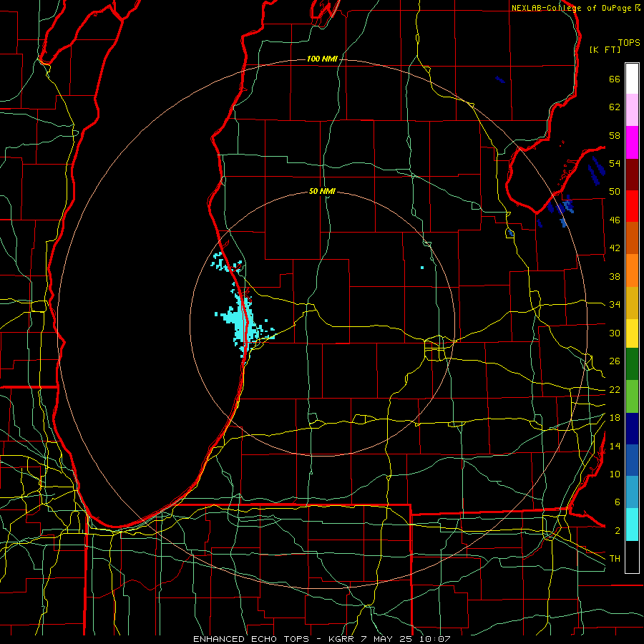The image size is (644, 644).
Task: Click the light green legend band
Action: point(632,396)
